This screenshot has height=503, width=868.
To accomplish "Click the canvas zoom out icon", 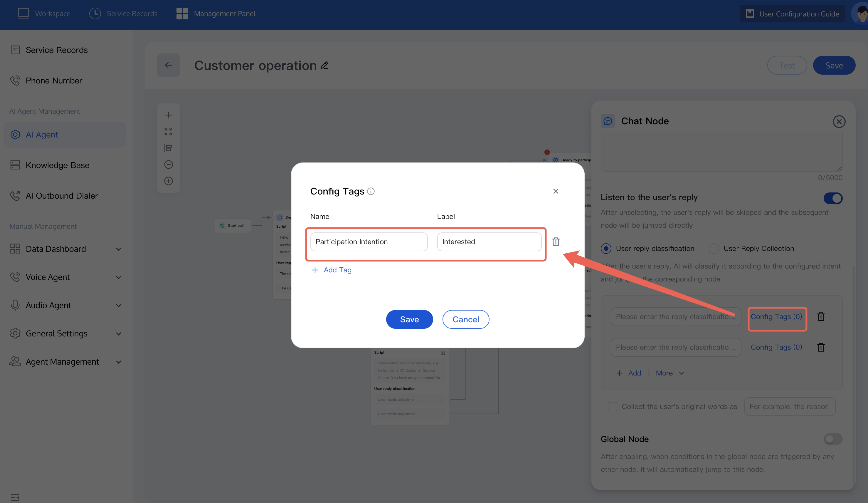I will 169,165.
